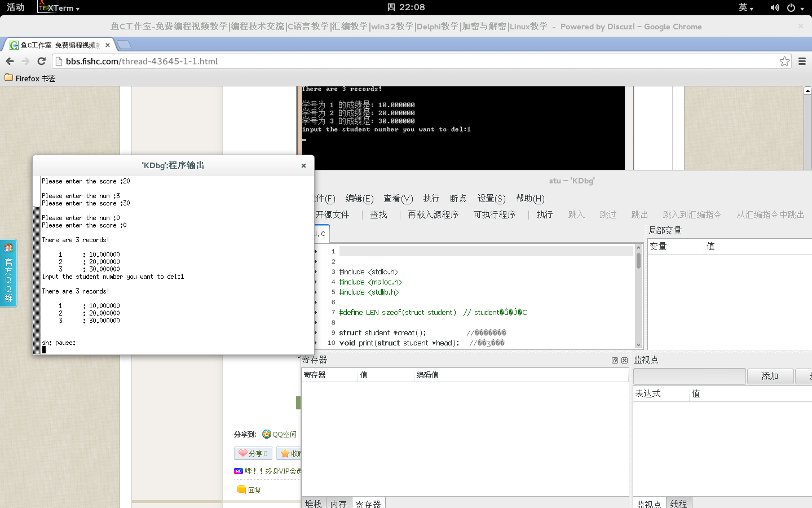Screen dimensions: 812x508
Task: Click the 从汇编指令中跳出 toolbar button
Action: (770, 214)
